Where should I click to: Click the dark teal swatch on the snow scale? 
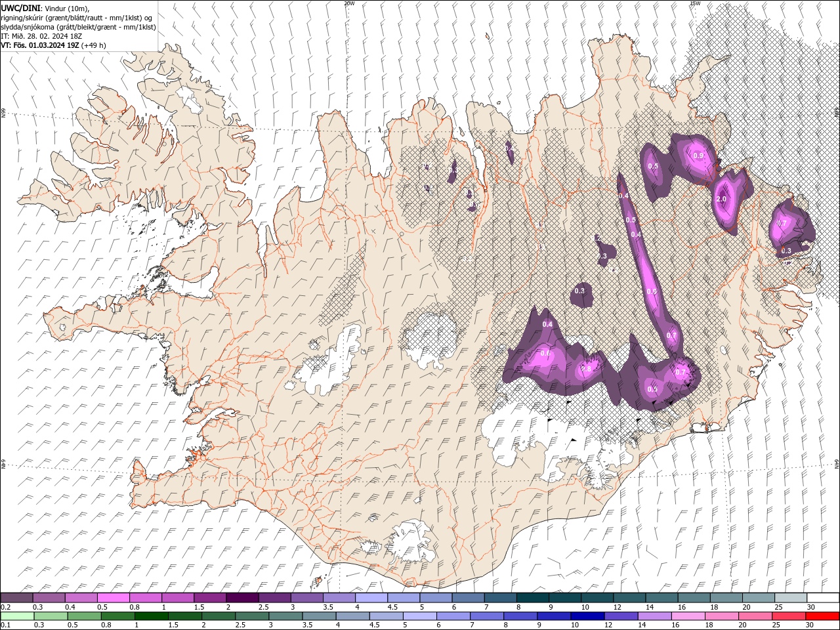533,597
